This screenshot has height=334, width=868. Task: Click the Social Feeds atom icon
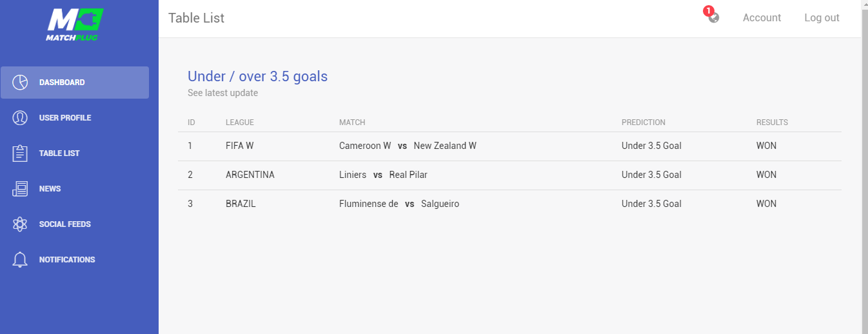tap(20, 224)
